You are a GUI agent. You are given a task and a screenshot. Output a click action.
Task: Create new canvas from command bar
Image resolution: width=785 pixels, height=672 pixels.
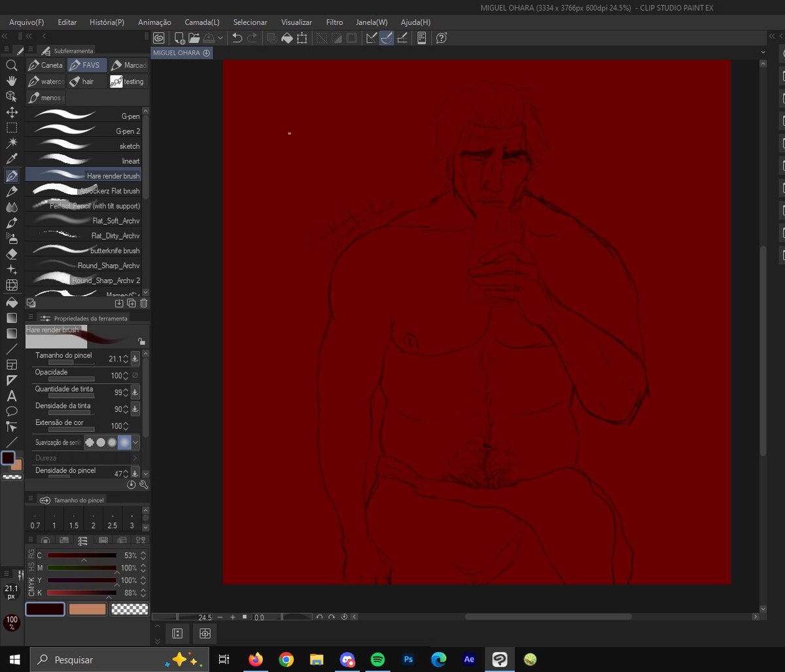[x=179, y=38]
